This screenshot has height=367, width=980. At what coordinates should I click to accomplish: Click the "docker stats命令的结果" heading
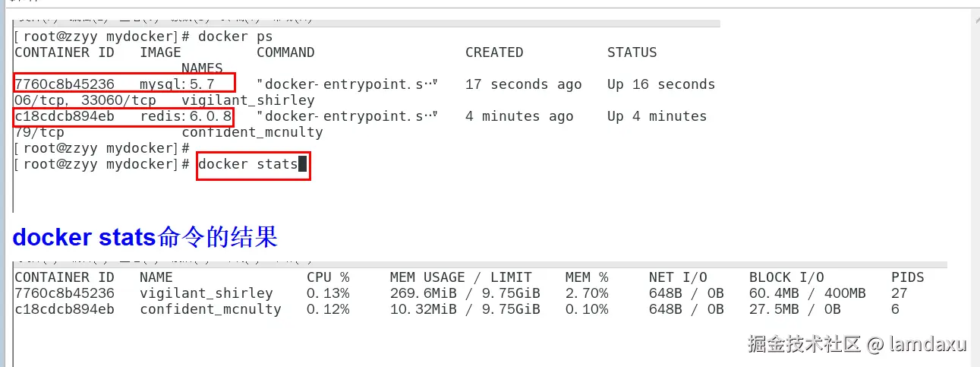145,238
